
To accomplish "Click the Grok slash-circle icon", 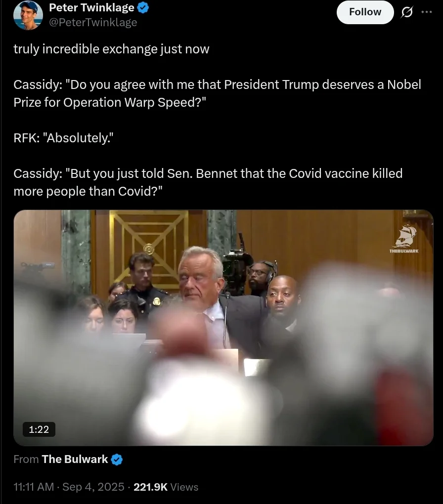I will [407, 12].
